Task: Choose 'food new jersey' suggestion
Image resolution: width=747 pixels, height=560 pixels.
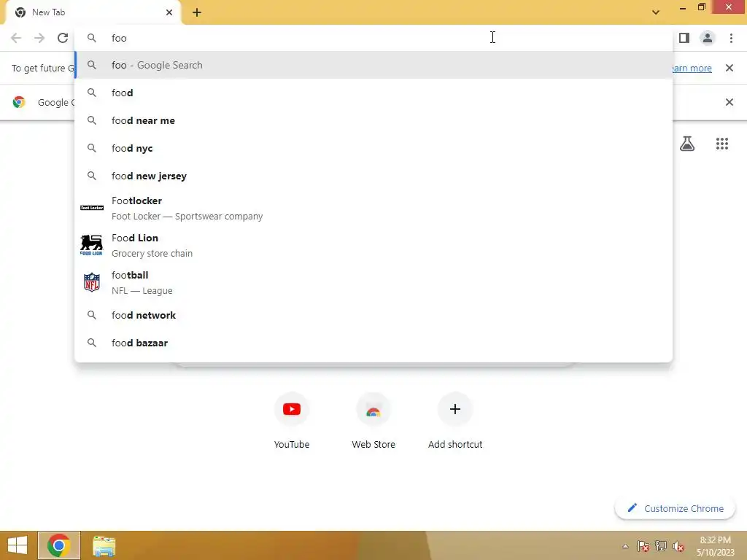Action: coord(373,176)
